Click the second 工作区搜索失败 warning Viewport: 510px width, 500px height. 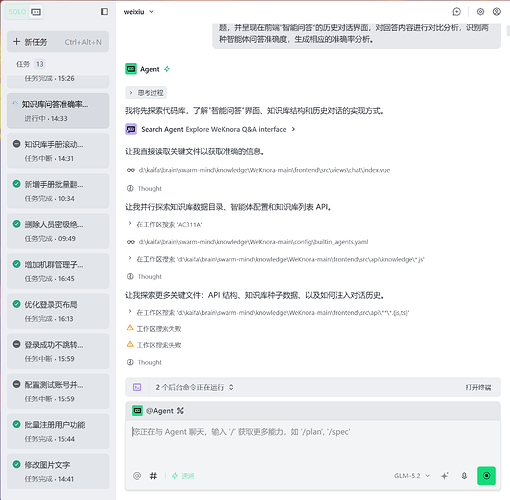pyautogui.click(x=154, y=345)
